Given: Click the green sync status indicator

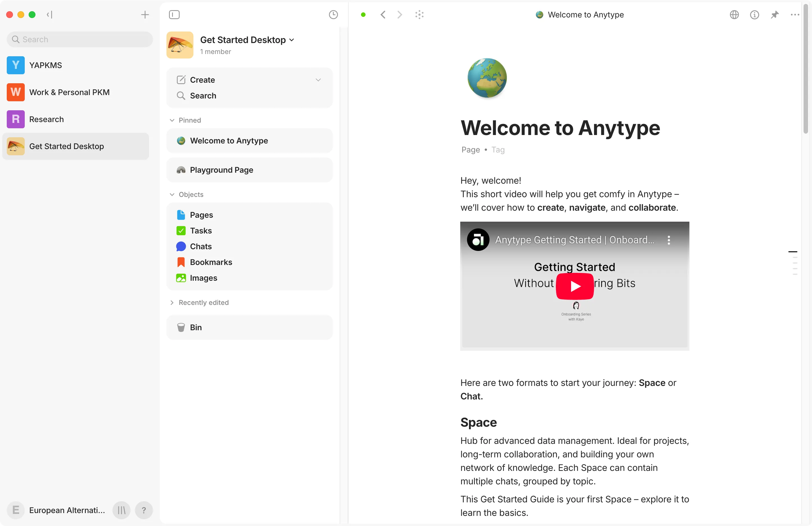Looking at the screenshot, I should [363, 15].
